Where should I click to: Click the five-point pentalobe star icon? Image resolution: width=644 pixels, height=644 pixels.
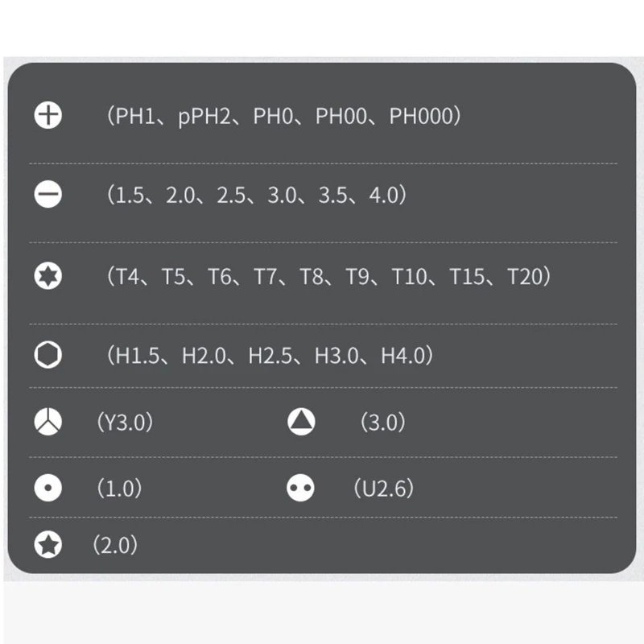[x=48, y=545]
